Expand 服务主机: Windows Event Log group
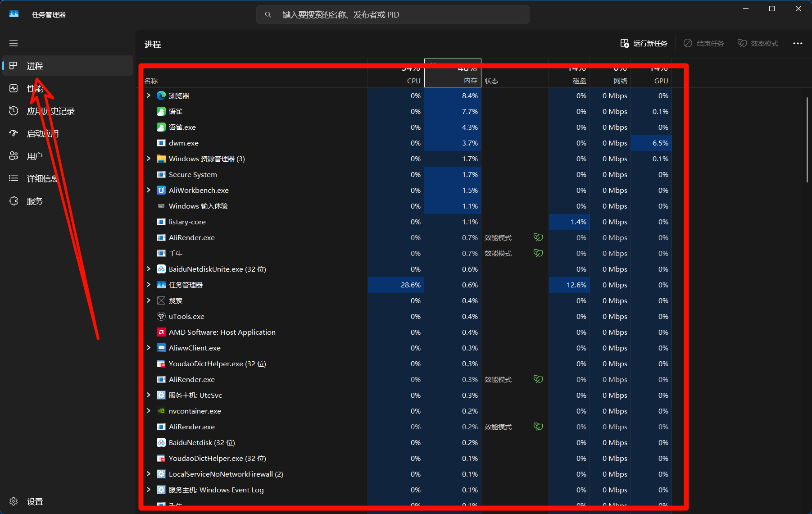Screen dimensions: 812x514 pos(148,490)
